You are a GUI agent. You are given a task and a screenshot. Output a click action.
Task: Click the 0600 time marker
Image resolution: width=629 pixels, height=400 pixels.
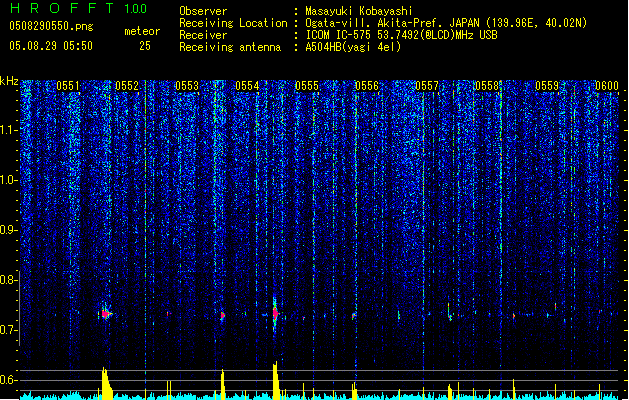click(607, 85)
